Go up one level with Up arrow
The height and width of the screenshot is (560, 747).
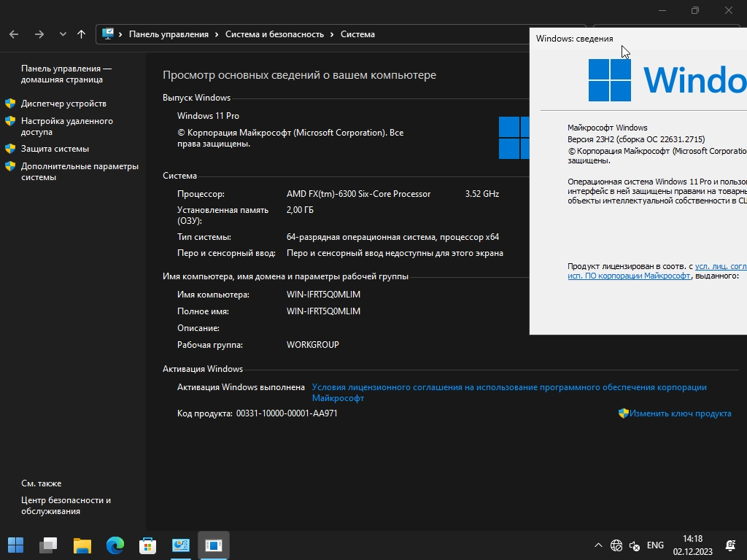pyautogui.click(x=81, y=34)
